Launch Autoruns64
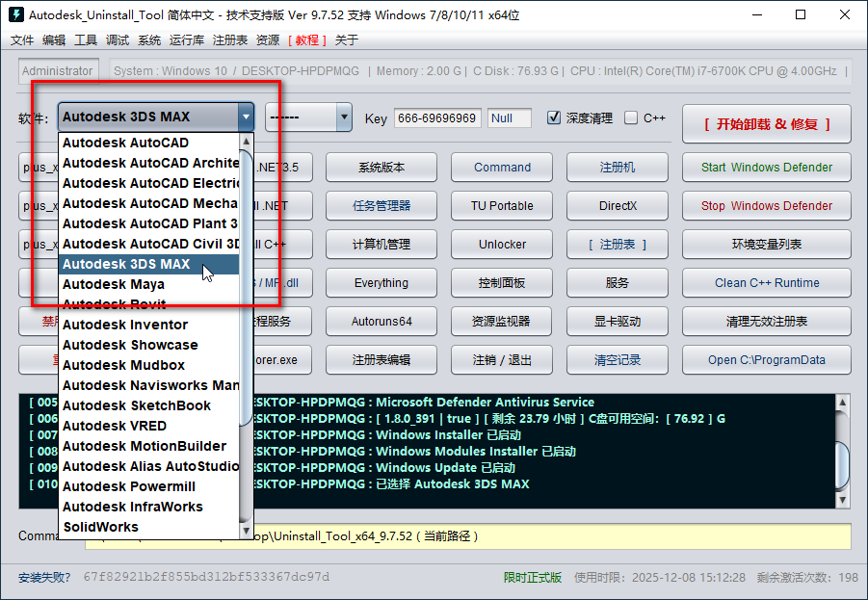 (381, 321)
